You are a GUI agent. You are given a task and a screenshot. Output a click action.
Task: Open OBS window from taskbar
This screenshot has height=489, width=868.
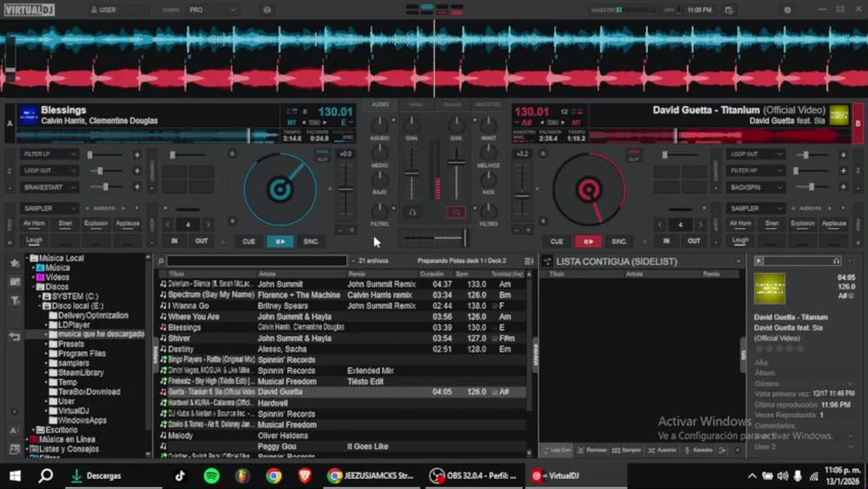coord(473,475)
